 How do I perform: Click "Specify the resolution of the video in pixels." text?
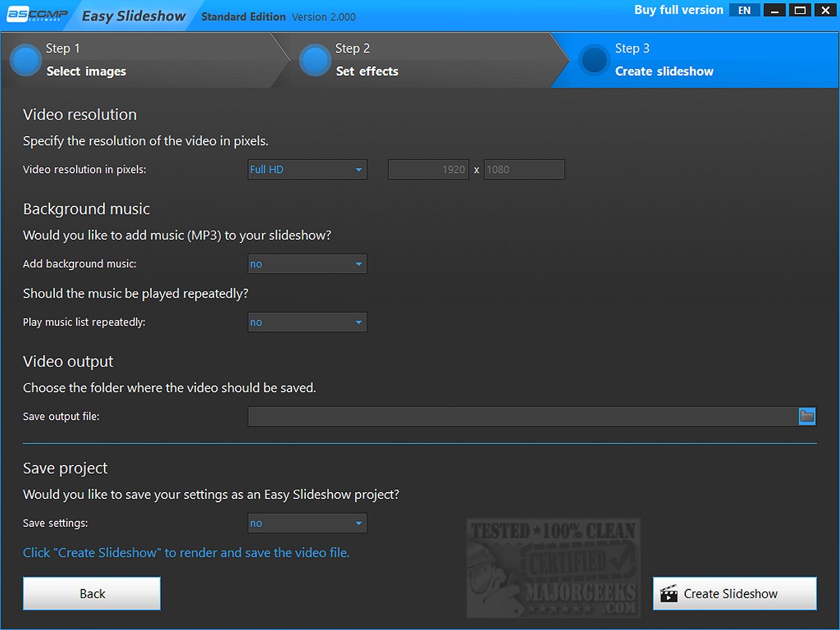[x=146, y=141]
